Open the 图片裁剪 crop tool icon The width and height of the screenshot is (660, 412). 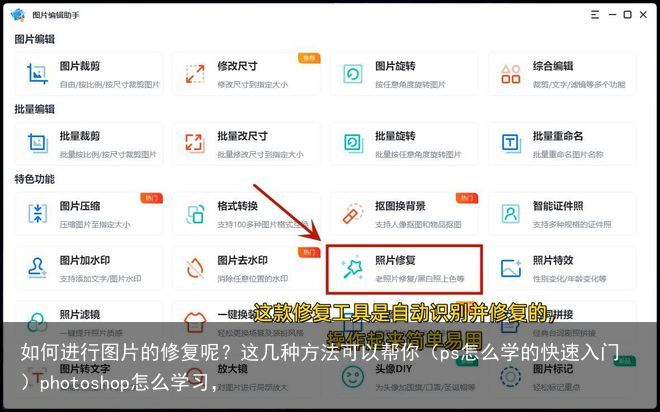pyautogui.click(x=37, y=74)
